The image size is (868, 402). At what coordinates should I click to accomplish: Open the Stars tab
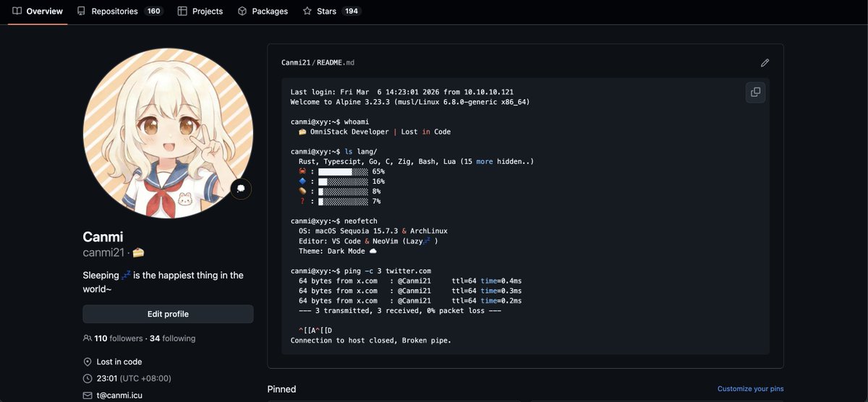coord(331,12)
